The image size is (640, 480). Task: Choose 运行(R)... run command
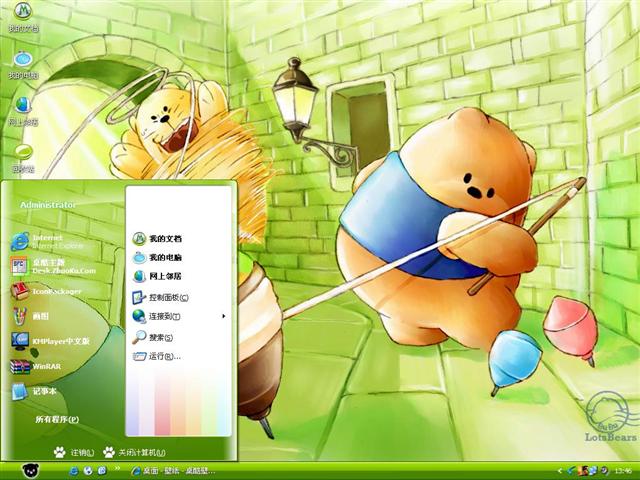tap(157, 356)
